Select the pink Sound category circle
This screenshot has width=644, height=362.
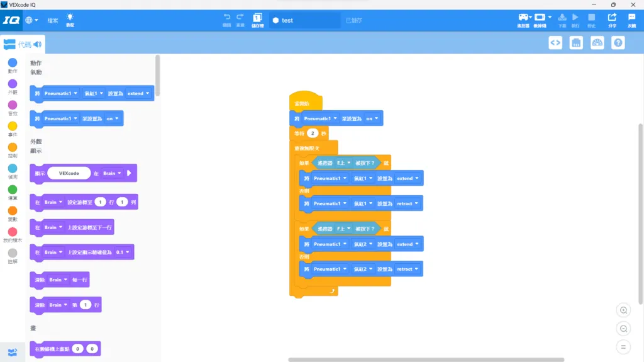coord(13,105)
